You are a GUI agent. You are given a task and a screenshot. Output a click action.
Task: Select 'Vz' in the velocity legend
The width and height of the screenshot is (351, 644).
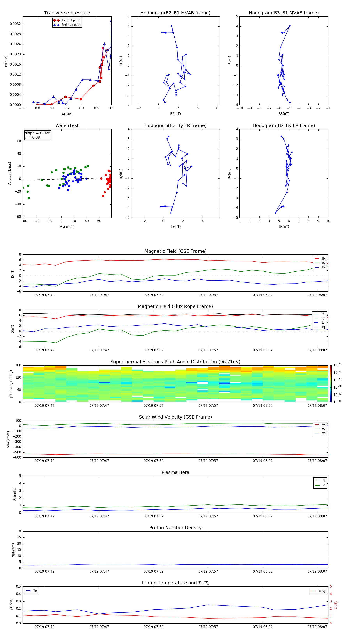(x=320, y=433)
